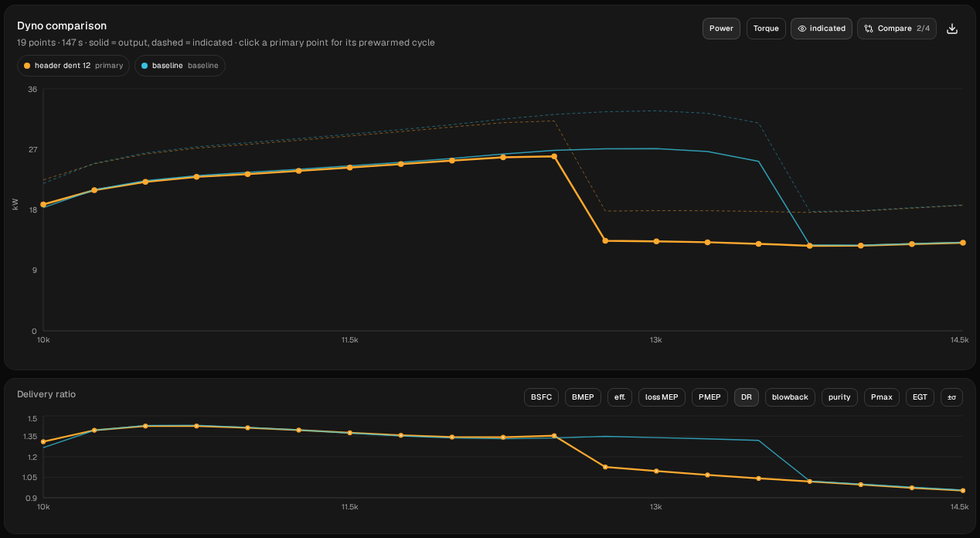Show PMEP metric in lower chart
This screenshot has height=538, width=980.
[709, 397]
